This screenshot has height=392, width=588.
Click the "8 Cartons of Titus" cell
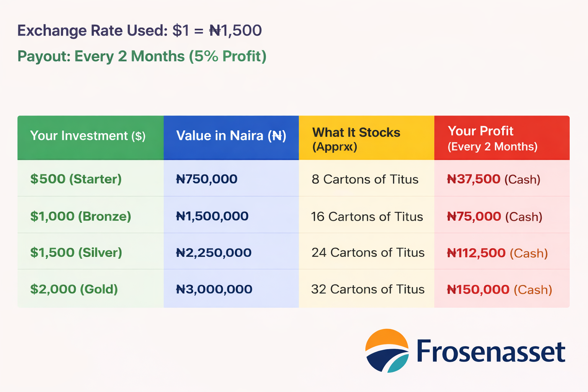365,179
